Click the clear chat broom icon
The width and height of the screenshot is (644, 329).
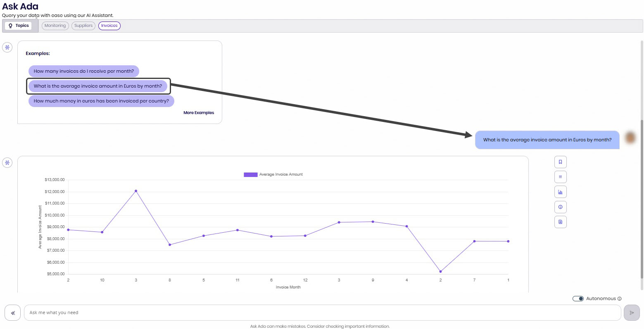click(13, 313)
